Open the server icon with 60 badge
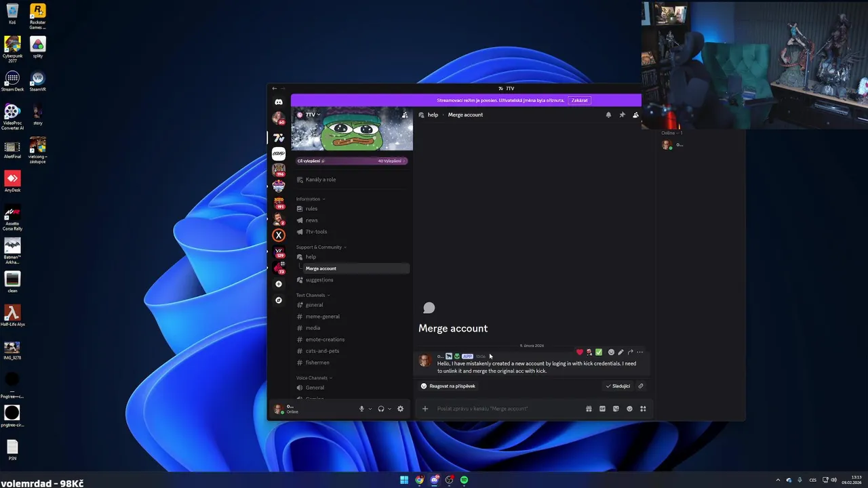The height and width of the screenshot is (488, 868). click(279, 119)
